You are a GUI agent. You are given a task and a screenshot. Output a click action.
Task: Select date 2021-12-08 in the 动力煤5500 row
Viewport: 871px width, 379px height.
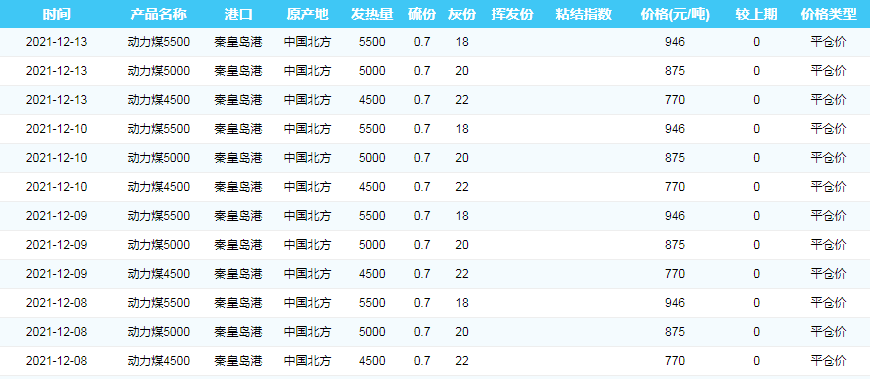pyautogui.click(x=57, y=303)
